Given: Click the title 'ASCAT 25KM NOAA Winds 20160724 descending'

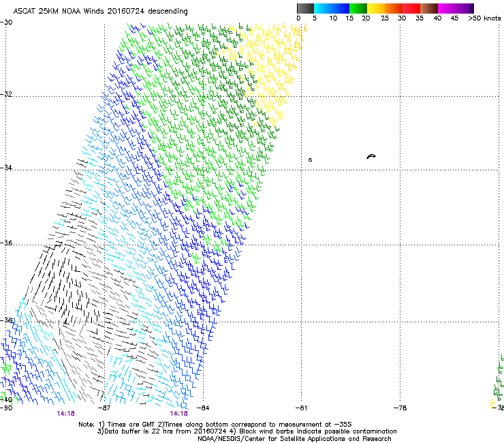Looking at the screenshot, I should pyautogui.click(x=100, y=11).
